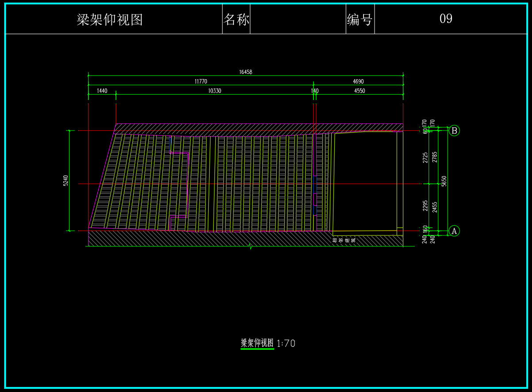Screen dimensions: 532x392
Task: Select the vertical 5240 dimension on the left
Action: (x=65, y=181)
